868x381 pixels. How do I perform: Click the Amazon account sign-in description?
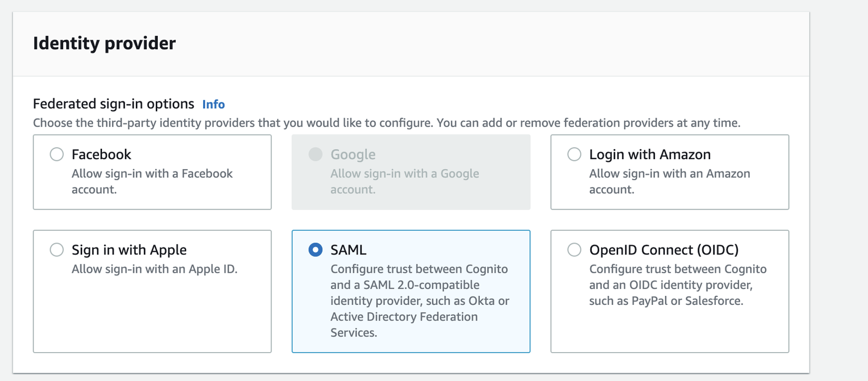click(x=669, y=181)
